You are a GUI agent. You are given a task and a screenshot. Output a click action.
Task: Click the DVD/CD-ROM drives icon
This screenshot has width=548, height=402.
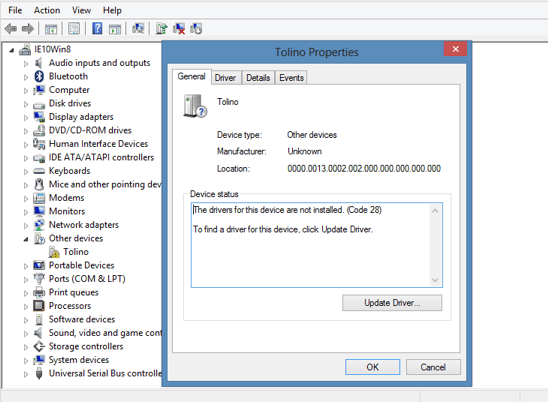point(39,130)
